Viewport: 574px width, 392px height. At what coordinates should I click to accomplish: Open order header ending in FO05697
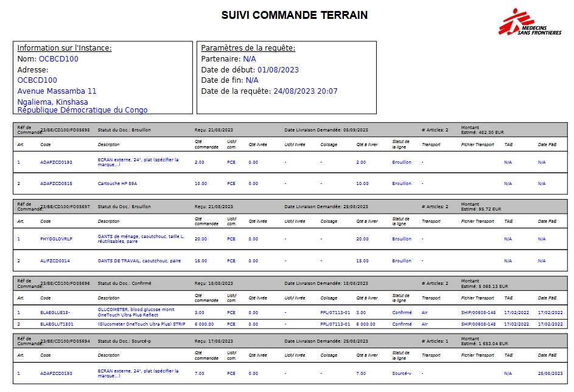[65, 206]
